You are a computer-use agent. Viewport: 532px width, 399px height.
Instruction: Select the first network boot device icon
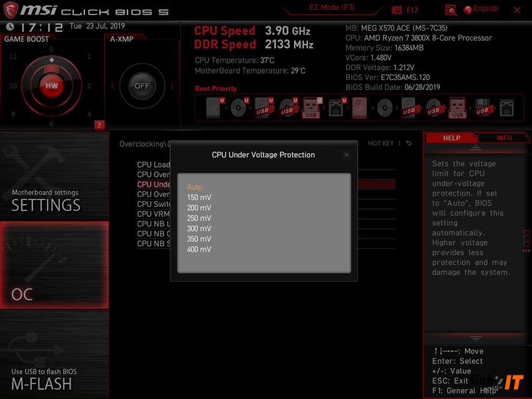(x=336, y=108)
